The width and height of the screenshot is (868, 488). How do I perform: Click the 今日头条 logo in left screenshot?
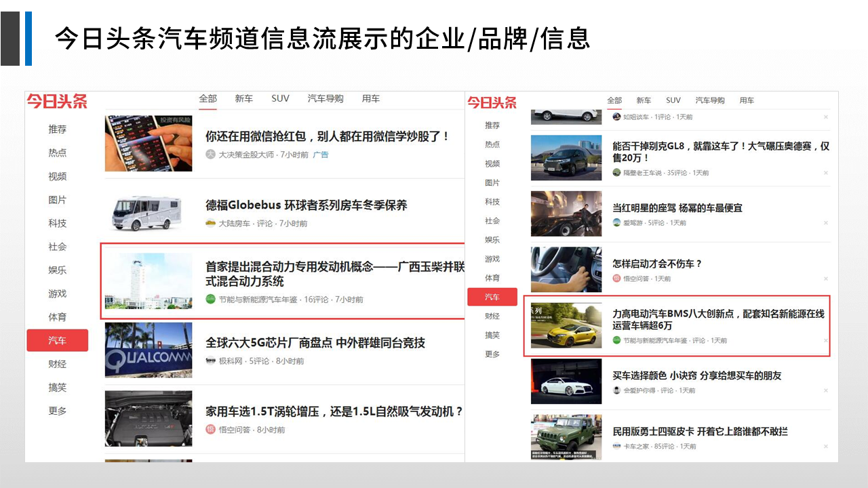pos(57,102)
